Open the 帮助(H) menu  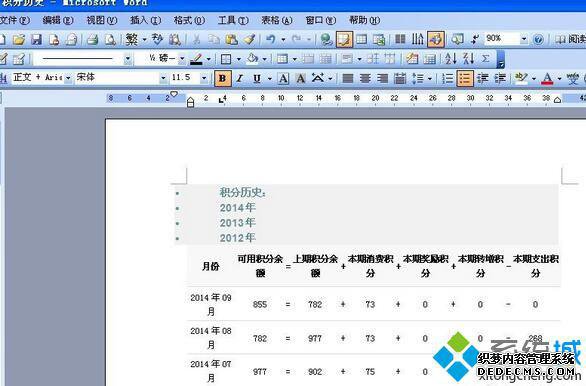(364, 20)
